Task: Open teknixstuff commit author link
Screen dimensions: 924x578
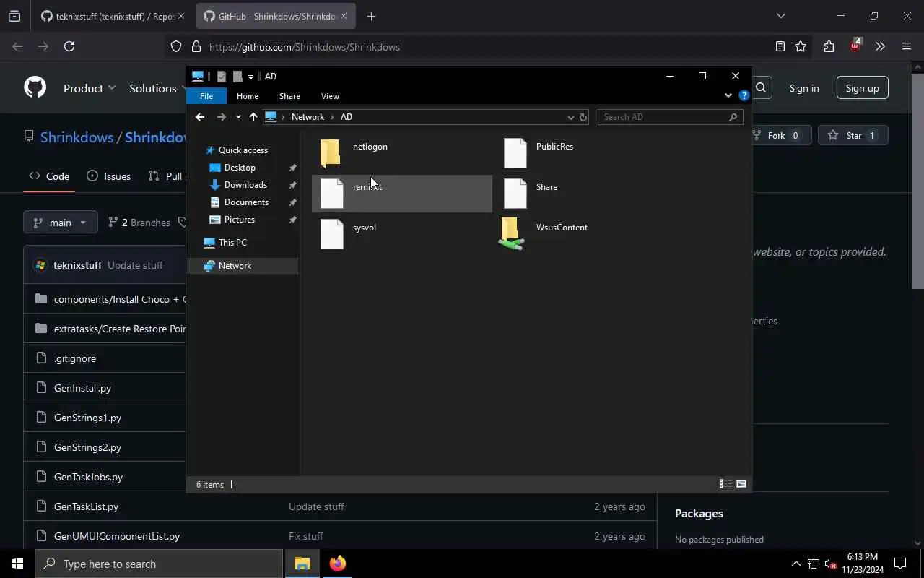Action: tap(77, 265)
